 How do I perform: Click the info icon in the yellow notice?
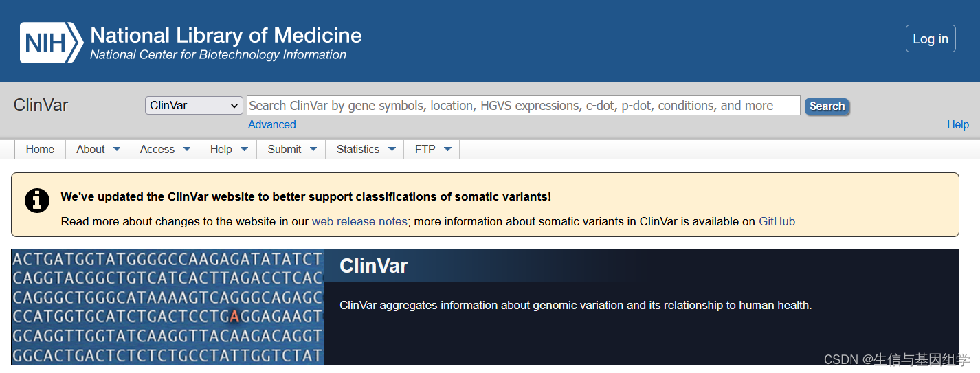click(x=37, y=200)
